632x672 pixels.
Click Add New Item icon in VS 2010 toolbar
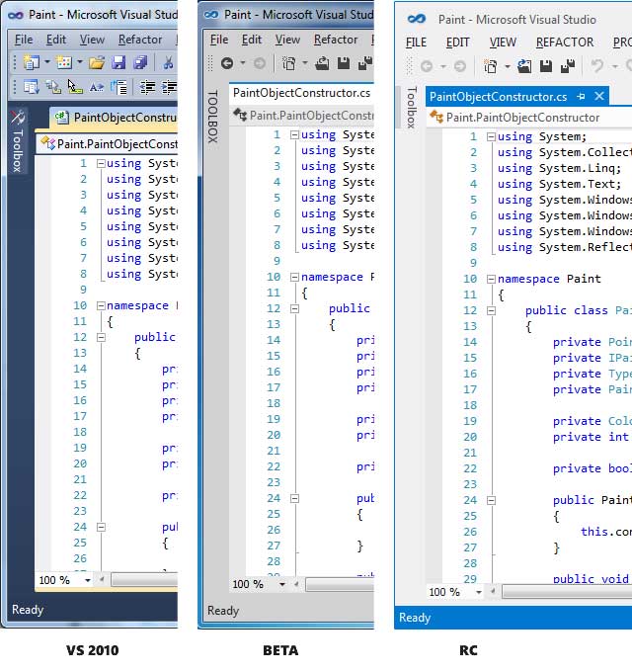[x=64, y=63]
